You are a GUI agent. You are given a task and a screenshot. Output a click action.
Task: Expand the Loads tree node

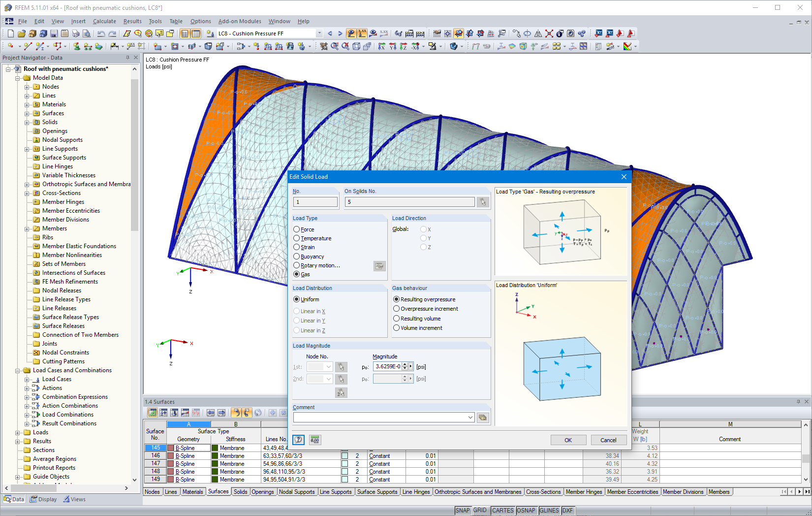coord(18,432)
